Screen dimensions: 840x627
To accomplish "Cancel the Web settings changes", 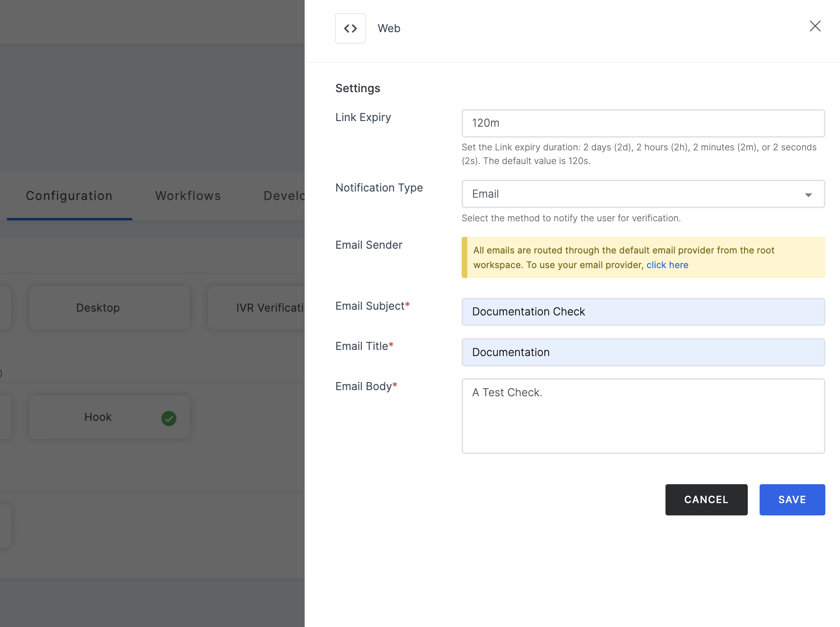I will point(706,500).
